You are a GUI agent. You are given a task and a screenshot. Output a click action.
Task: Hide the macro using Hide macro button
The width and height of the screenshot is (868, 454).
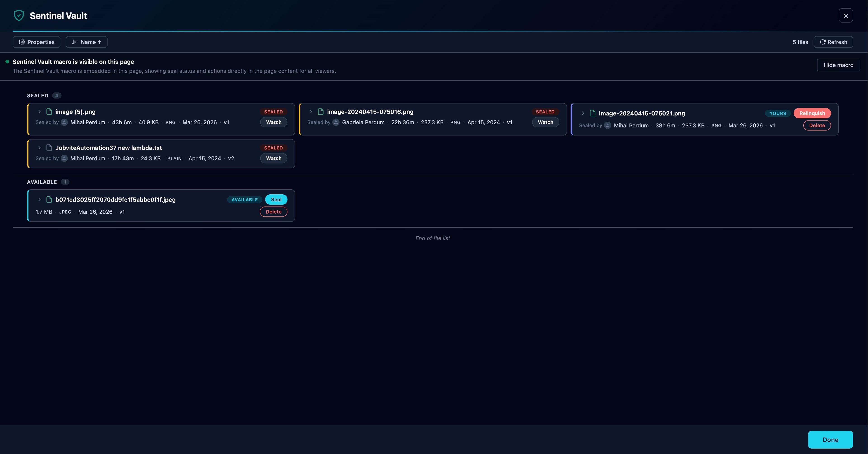click(x=838, y=65)
